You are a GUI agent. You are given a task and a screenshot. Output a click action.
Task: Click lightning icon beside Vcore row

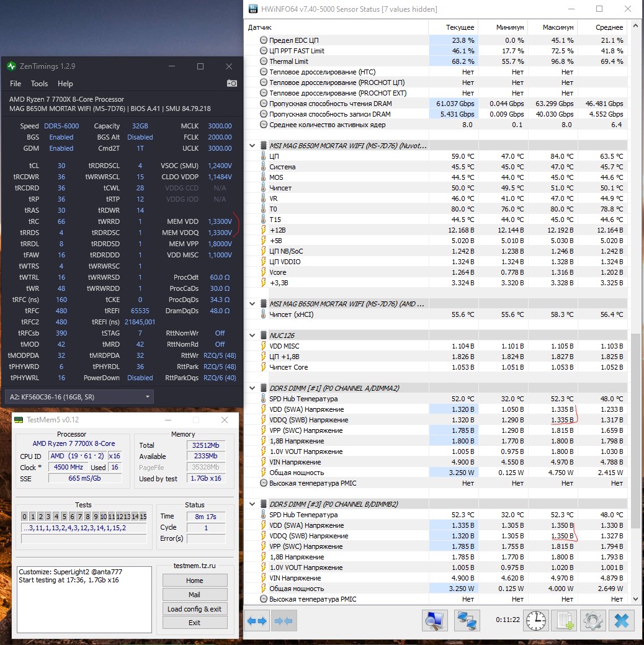(x=263, y=272)
